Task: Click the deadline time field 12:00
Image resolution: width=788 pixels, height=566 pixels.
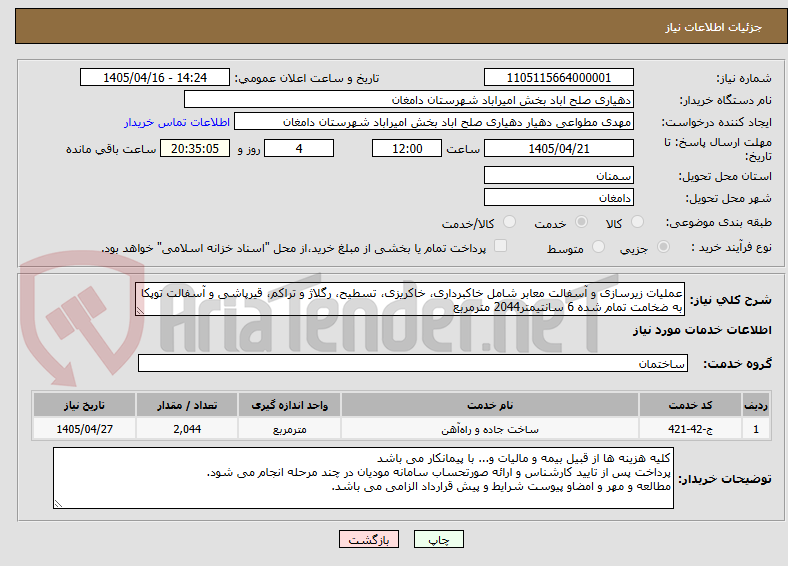Action: point(407,148)
